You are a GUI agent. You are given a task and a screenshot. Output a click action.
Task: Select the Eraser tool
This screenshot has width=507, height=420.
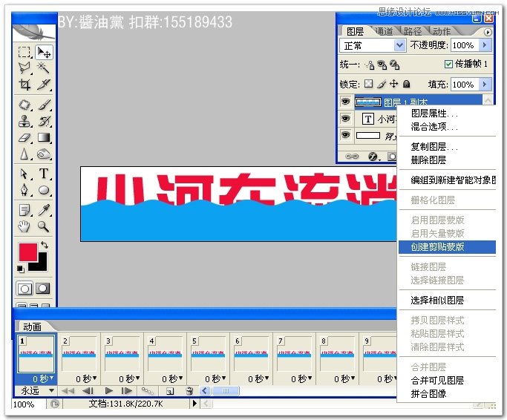(24, 138)
